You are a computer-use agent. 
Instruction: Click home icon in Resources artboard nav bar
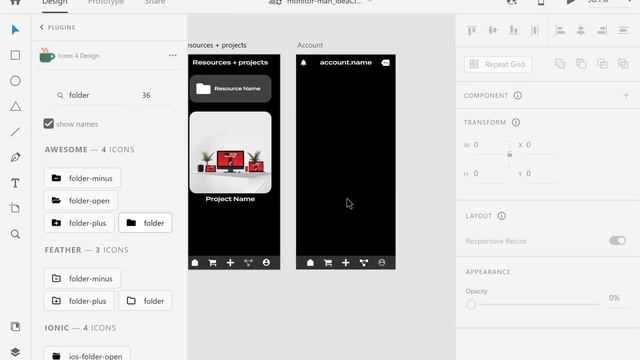click(x=195, y=262)
